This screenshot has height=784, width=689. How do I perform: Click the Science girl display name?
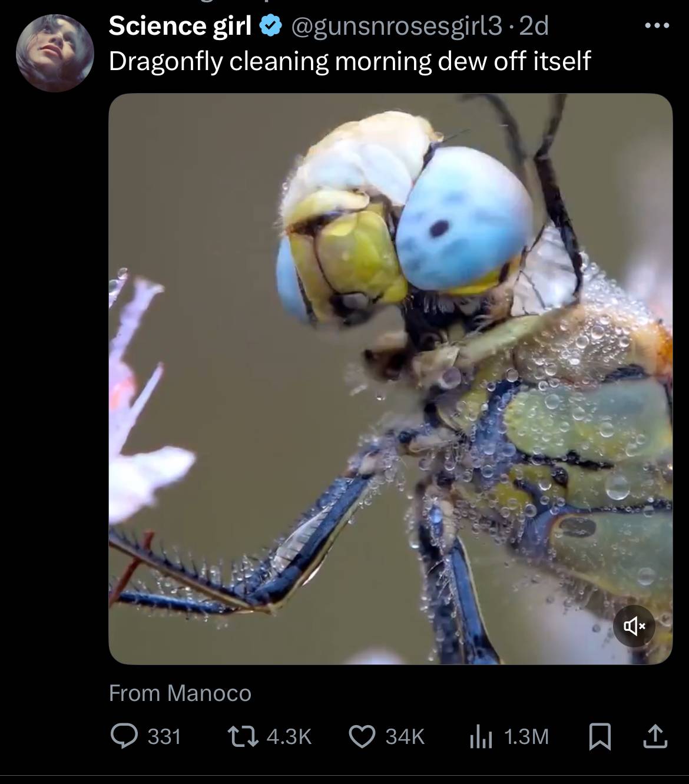point(180,26)
